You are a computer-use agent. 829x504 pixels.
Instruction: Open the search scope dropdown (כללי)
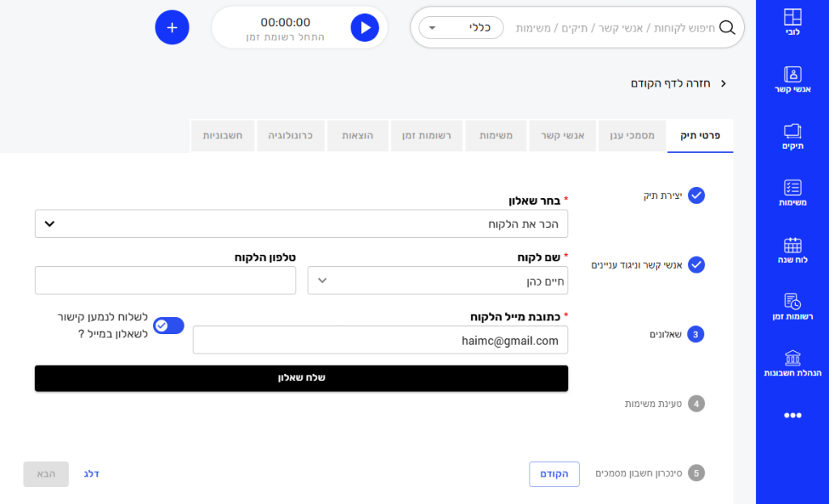(x=461, y=28)
